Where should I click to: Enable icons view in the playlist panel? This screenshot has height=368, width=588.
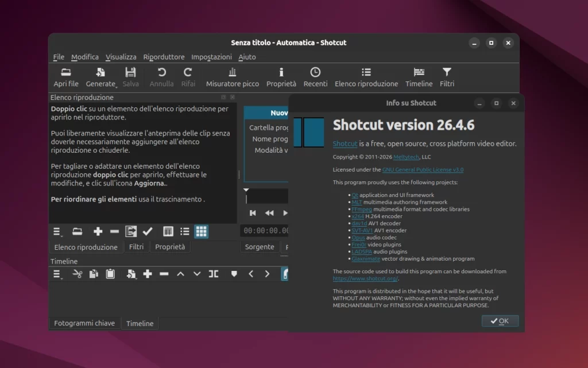click(202, 232)
